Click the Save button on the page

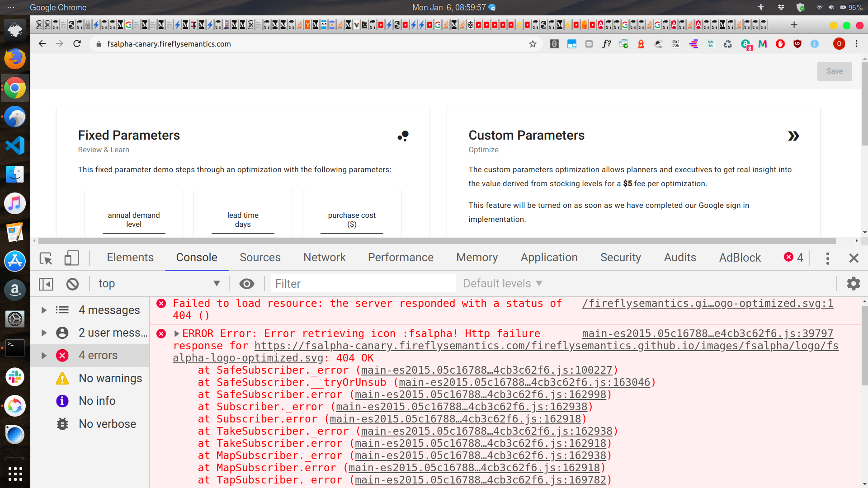pyautogui.click(x=834, y=71)
